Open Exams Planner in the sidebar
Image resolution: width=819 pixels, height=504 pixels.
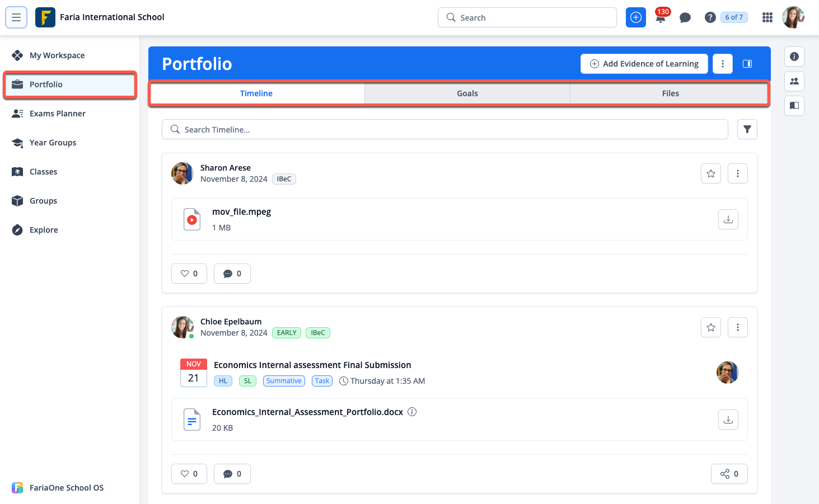57,114
